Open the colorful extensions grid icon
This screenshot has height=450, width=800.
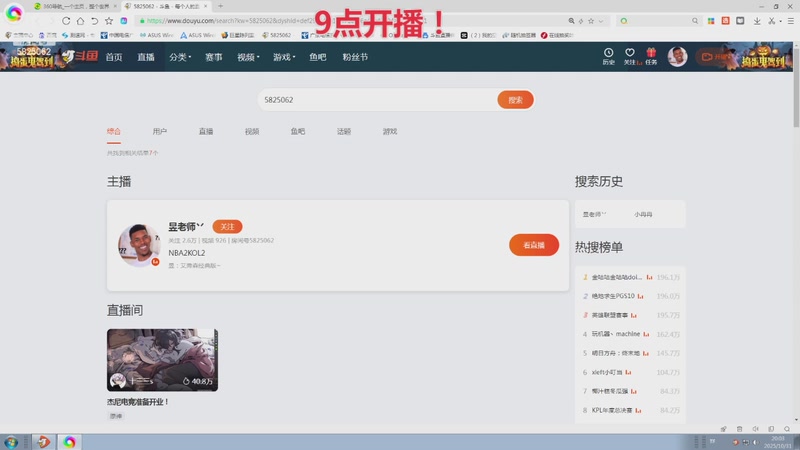tap(711, 21)
